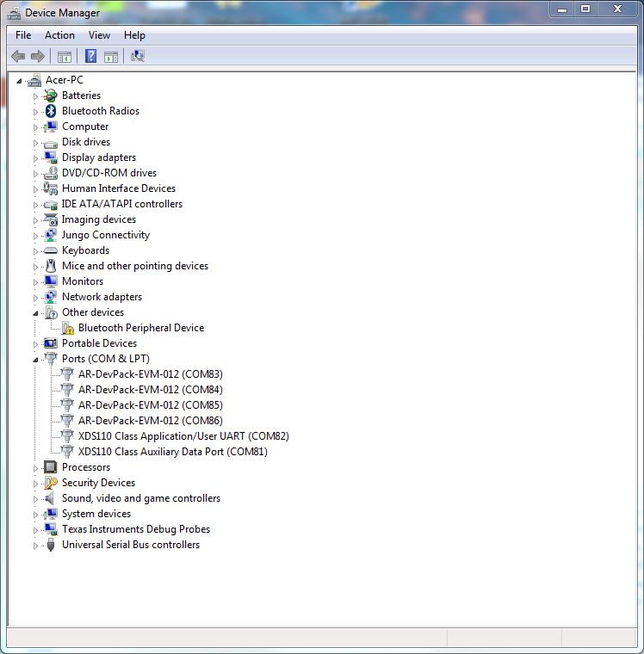The width and height of the screenshot is (644, 654).
Task: Select the Other devices label
Action: (93, 312)
